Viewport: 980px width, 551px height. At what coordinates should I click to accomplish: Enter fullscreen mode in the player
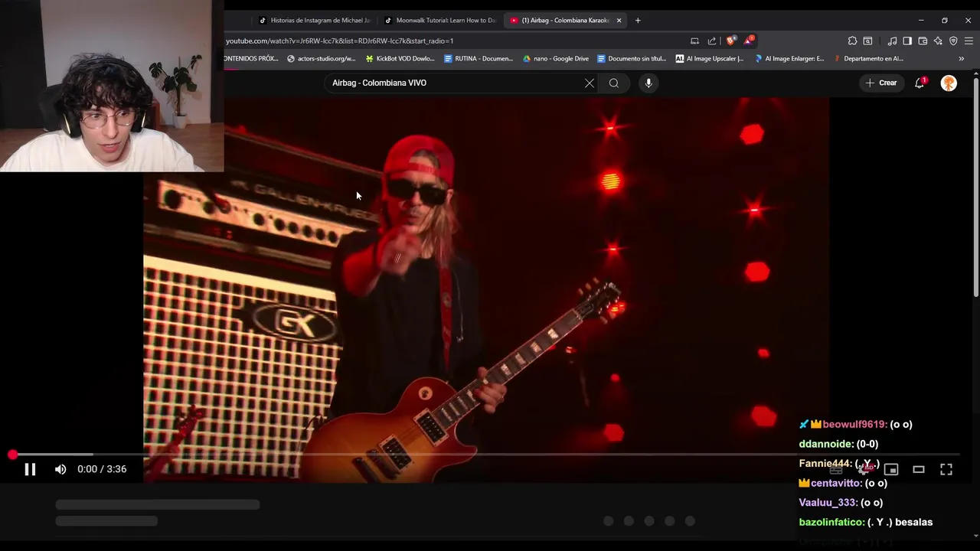946,469
